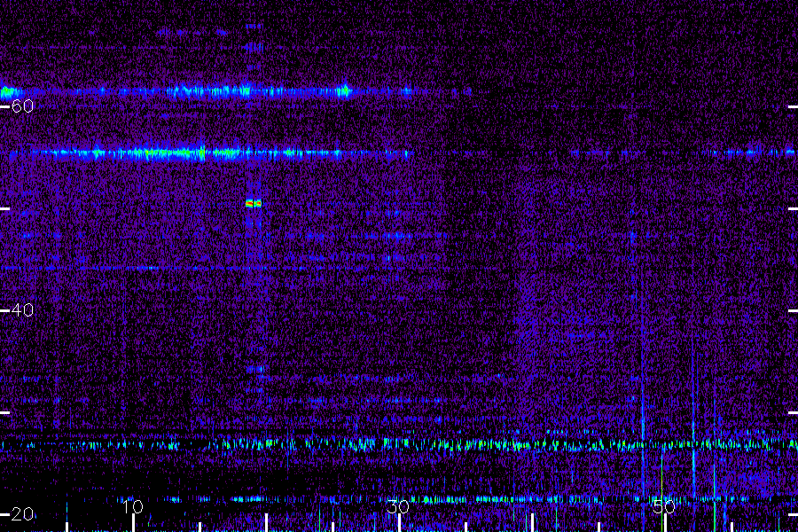The height and width of the screenshot is (532, 798).
Task: Click the 60 label on the vertical axis
Action: point(22,106)
